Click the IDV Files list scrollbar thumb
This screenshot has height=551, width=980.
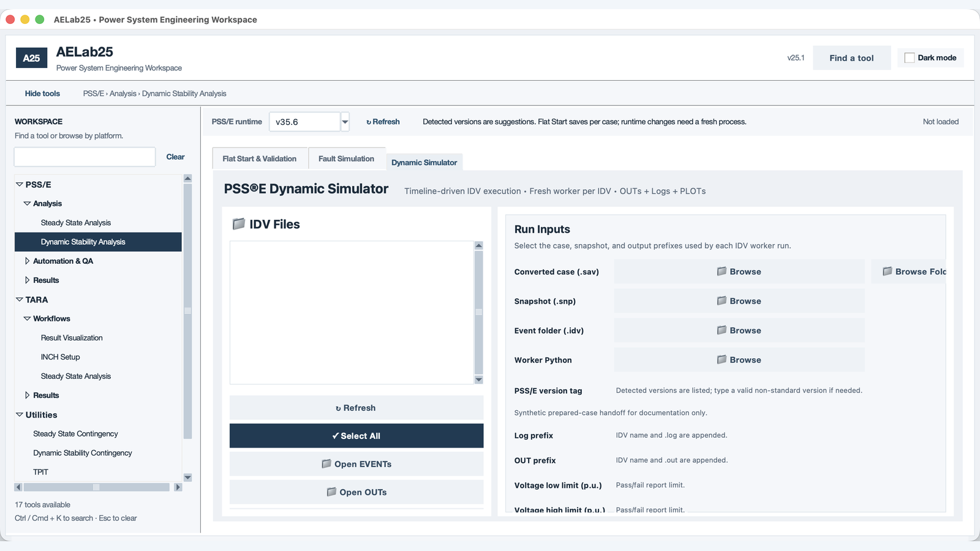pos(479,312)
